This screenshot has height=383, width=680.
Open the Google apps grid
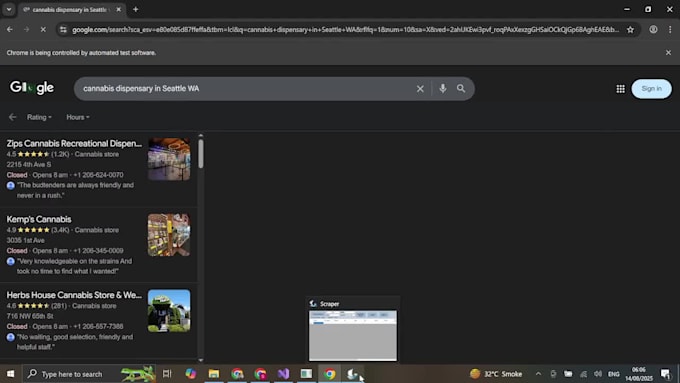[621, 88]
